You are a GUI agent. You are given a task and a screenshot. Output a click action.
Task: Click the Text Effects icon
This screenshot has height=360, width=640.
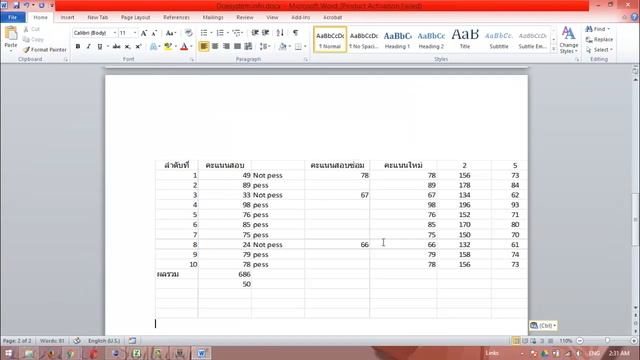point(153,47)
